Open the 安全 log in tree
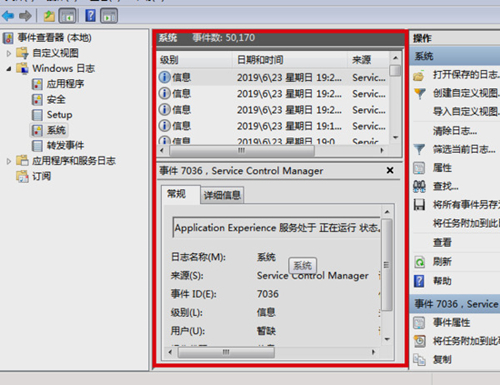Viewport: 500px width, 385px height. click(56, 99)
